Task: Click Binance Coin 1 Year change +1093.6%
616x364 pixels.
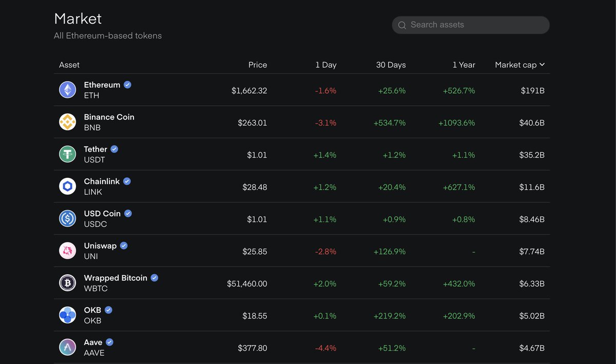Action: point(456,123)
